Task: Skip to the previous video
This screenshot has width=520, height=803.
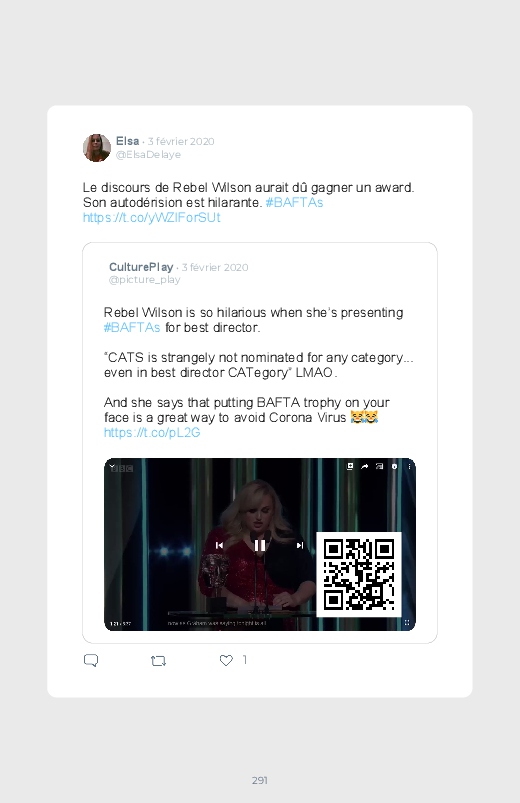Action: point(219,545)
